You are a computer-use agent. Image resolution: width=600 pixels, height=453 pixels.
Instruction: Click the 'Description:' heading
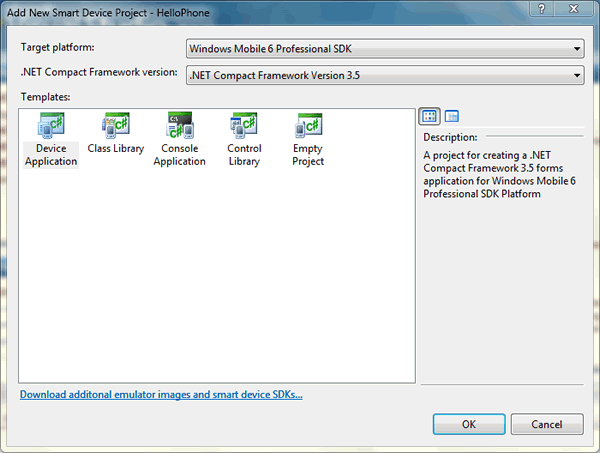[x=450, y=137]
